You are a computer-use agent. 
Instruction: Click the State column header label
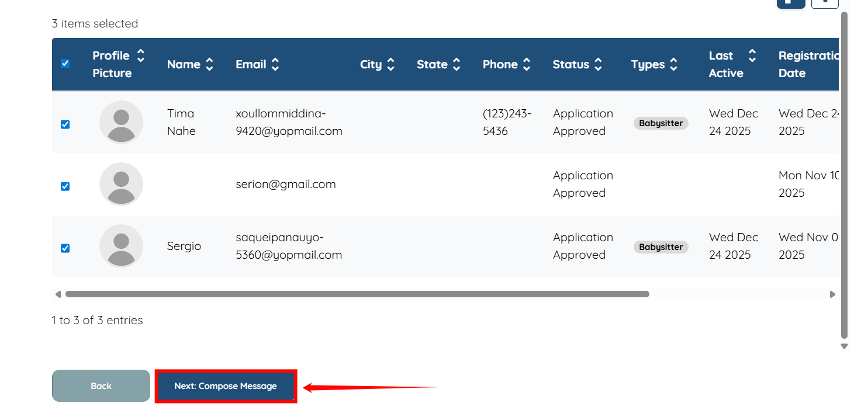point(432,64)
